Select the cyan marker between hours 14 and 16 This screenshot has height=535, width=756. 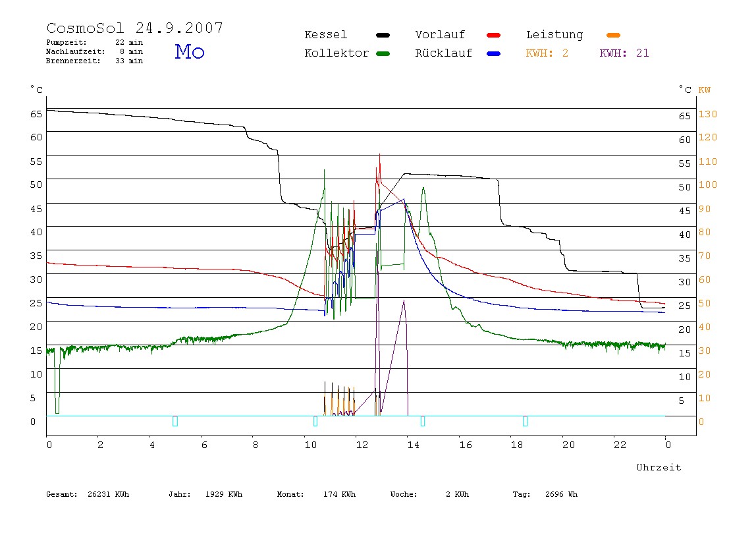click(x=422, y=421)
